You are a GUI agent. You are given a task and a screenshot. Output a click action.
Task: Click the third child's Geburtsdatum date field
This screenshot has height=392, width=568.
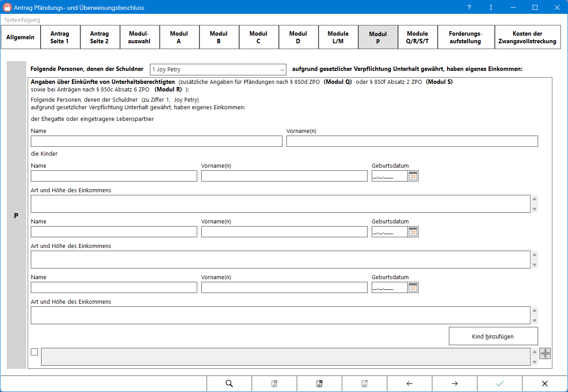(390, 288)
